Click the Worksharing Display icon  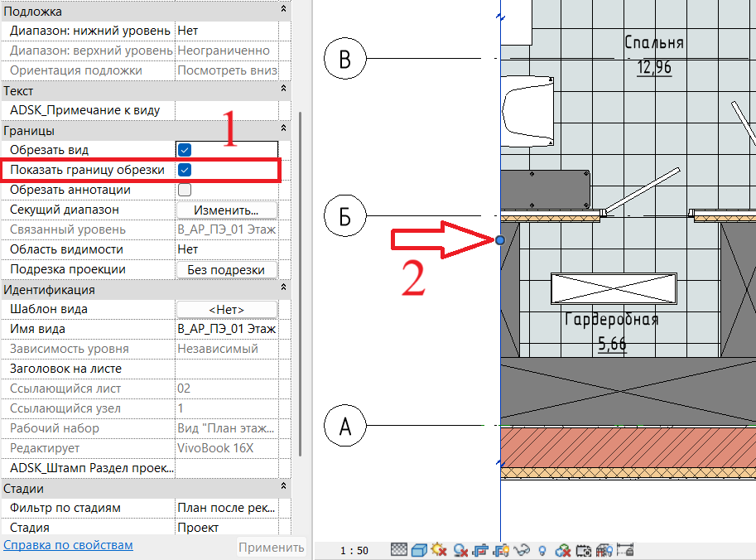click(x=563, y=550)
